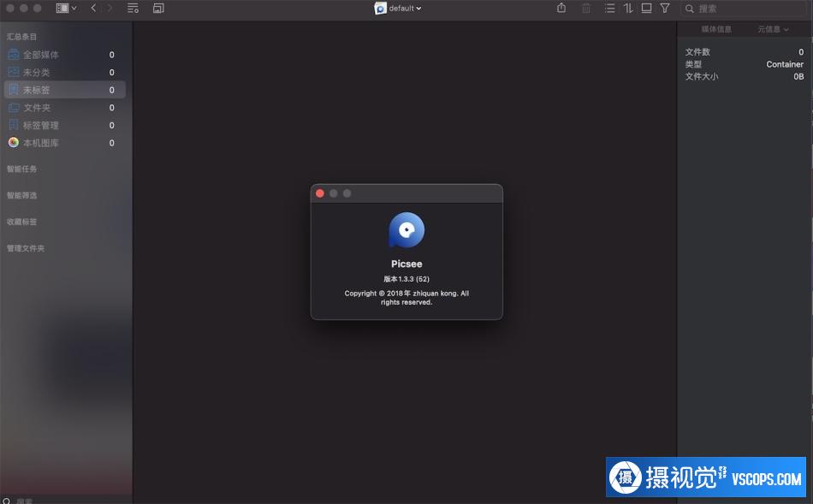Open the 元信息 tab dropdown

pos(773,29)
